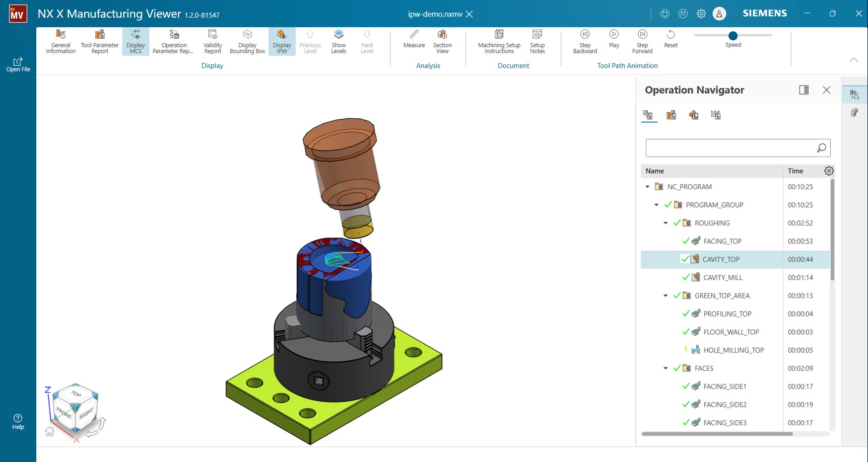Image resolution: width=868 pixels, height=462 pixels.
Task: Step Forward in tool path animation
Action: pyautogui.click(x=642, y=41)
